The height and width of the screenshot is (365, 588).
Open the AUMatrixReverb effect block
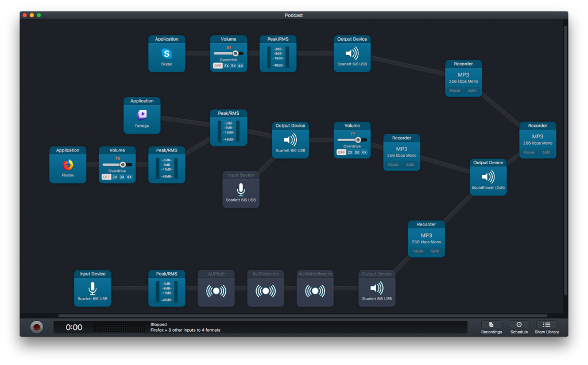point(315,289)
